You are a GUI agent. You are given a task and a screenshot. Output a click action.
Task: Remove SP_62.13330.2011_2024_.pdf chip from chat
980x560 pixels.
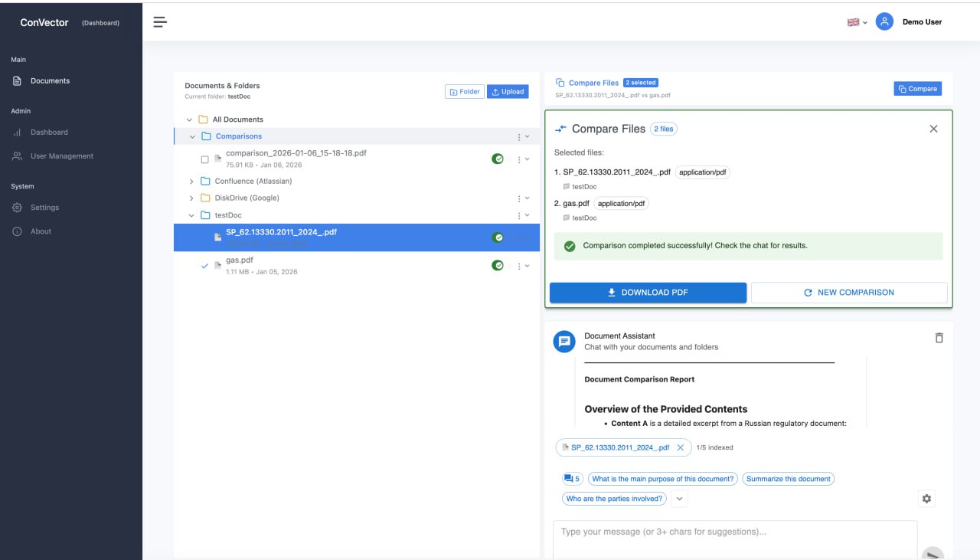(680, 447)
